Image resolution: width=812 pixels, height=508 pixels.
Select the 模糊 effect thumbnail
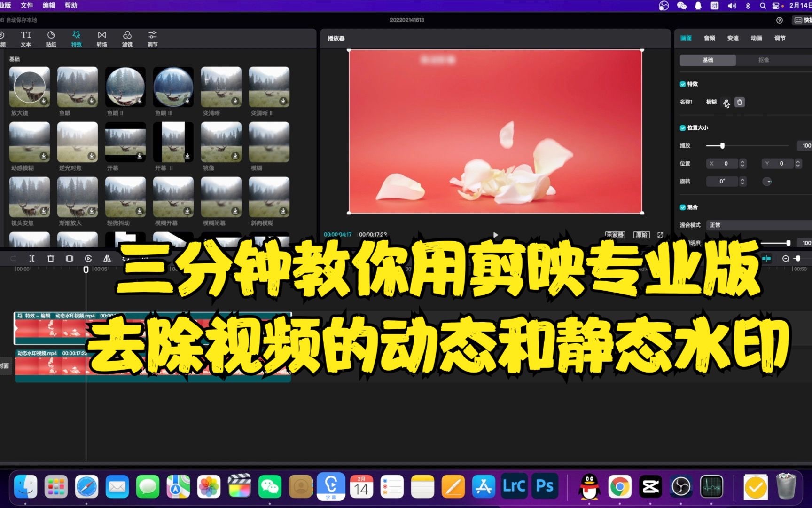[x=269, y=142]
